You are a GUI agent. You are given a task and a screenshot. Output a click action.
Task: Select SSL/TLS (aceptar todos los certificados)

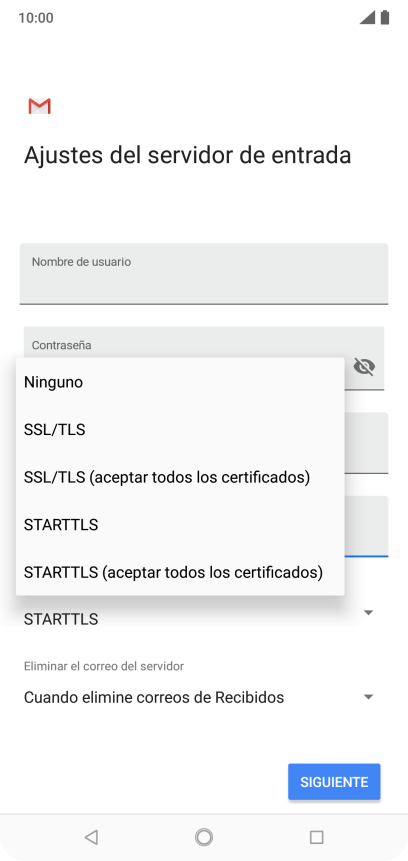pos(180,477)
